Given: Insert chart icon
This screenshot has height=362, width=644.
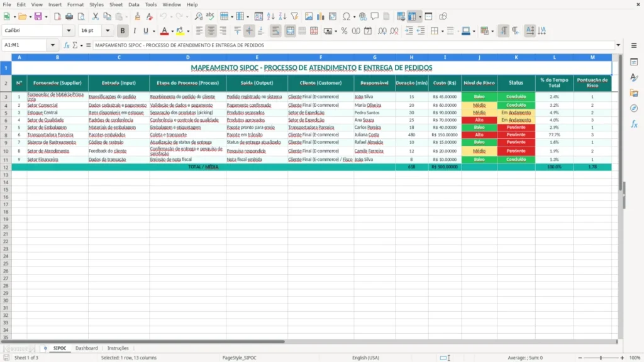Looking at the screenshot, I should coord(321,16).
